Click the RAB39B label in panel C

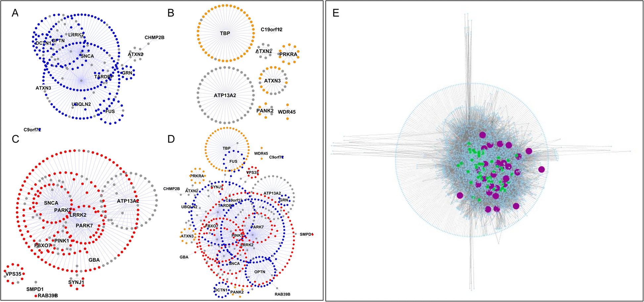(x=48, y=295)
